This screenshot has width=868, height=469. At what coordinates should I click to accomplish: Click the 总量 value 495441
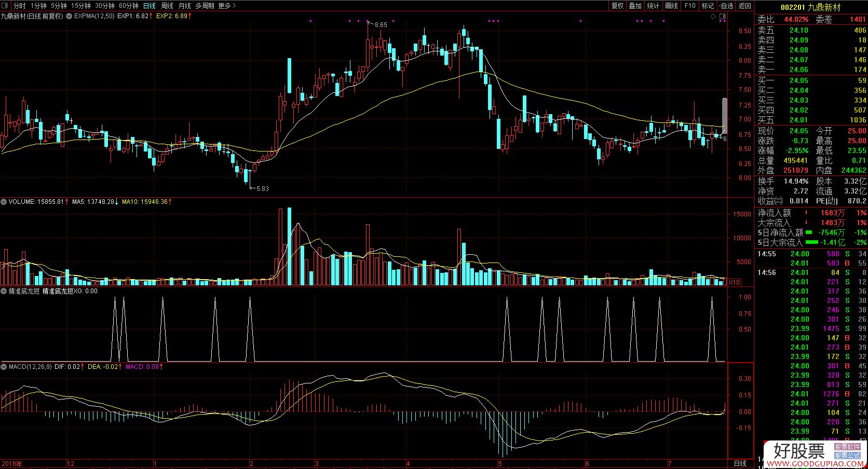tap(796, 160)
